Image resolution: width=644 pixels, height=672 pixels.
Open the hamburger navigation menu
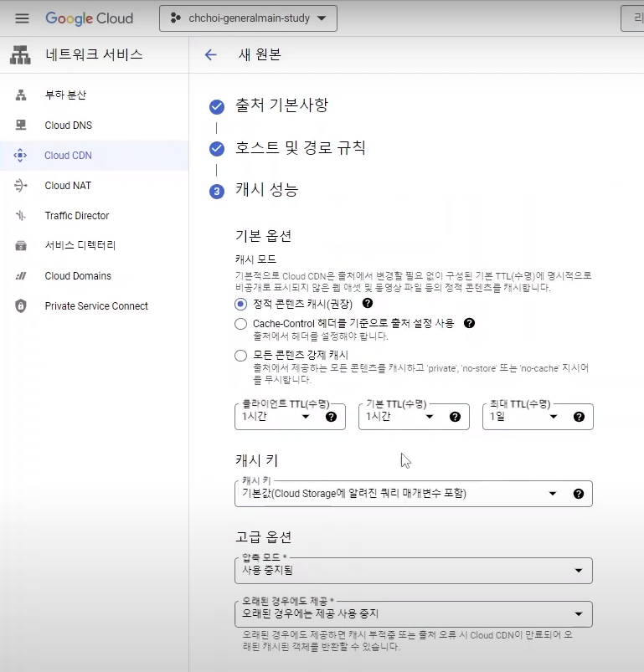22,18
